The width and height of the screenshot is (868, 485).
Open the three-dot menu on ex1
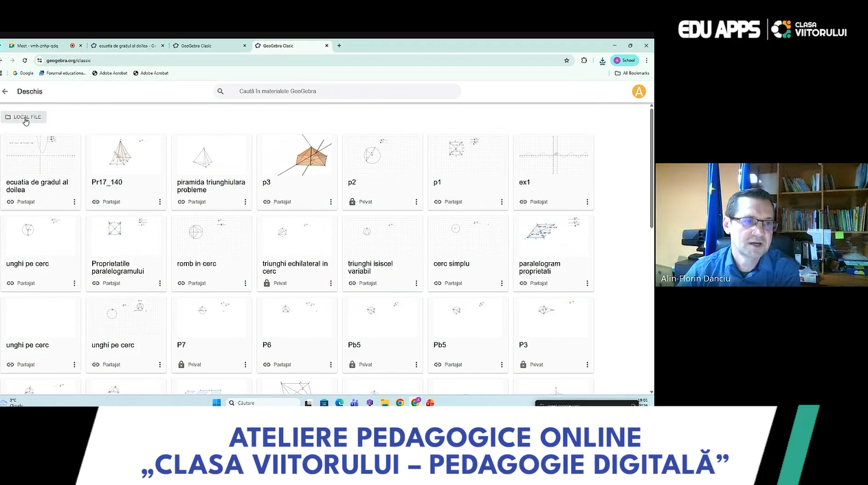click(588, 202)
